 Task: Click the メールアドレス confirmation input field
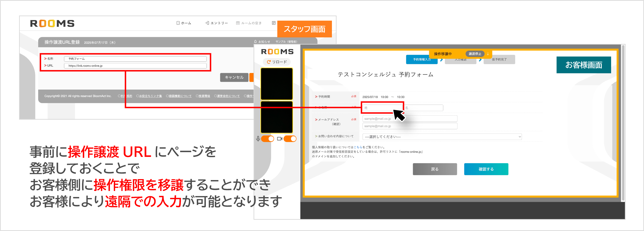[x=410, y=126]
